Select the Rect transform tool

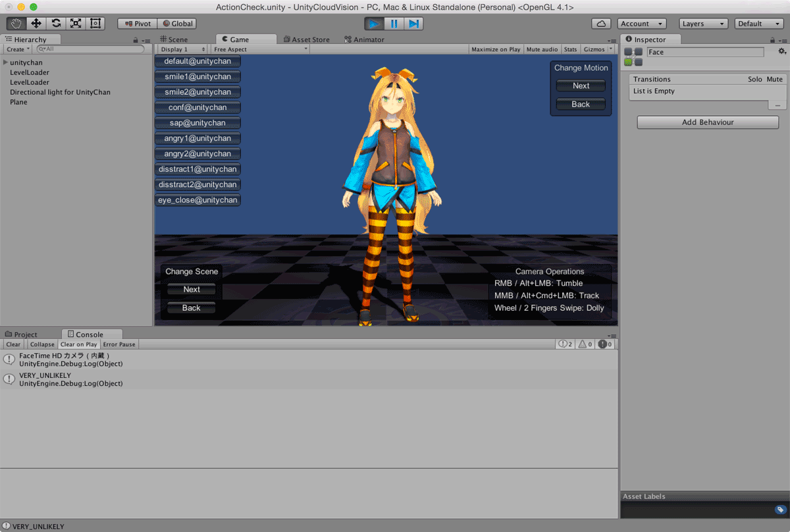click(x=95, y=23)
